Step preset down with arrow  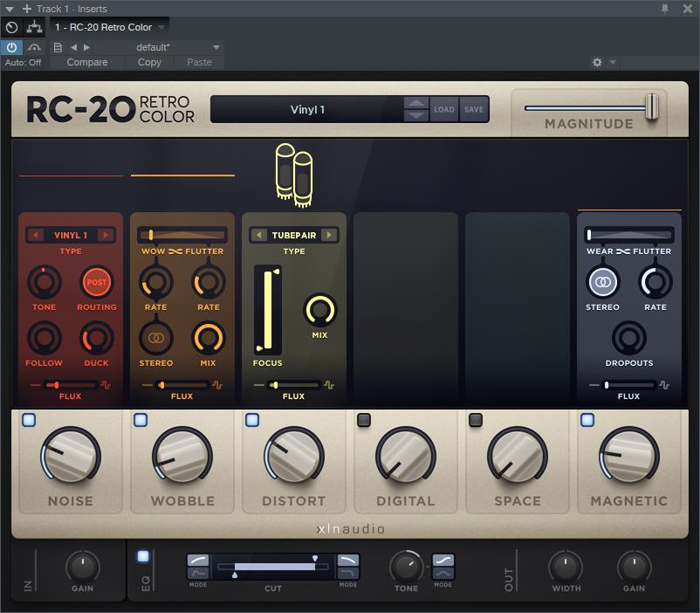pyautogui.click(x=416, y=116)
